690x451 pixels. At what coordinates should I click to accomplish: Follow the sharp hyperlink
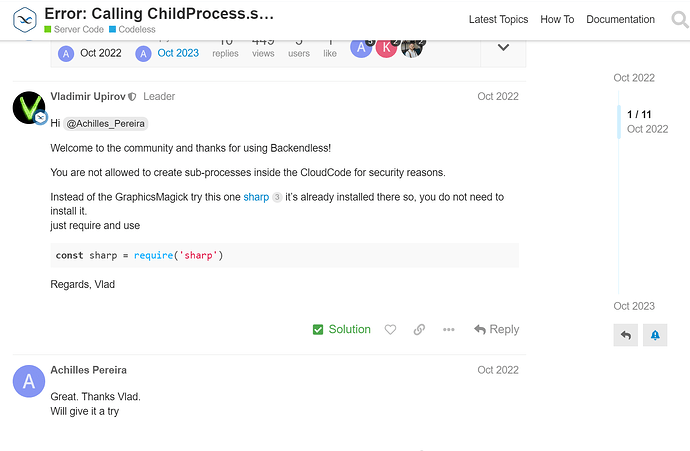tap(256, 197)
